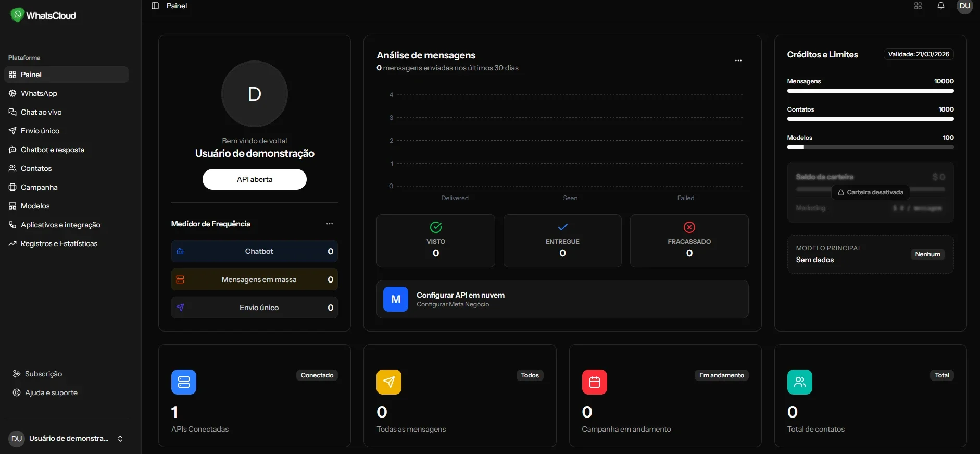This screenshot has width=980, height=454.
Task: Open Configurar API em nuvem card
Action: click(x=562, y=299)
